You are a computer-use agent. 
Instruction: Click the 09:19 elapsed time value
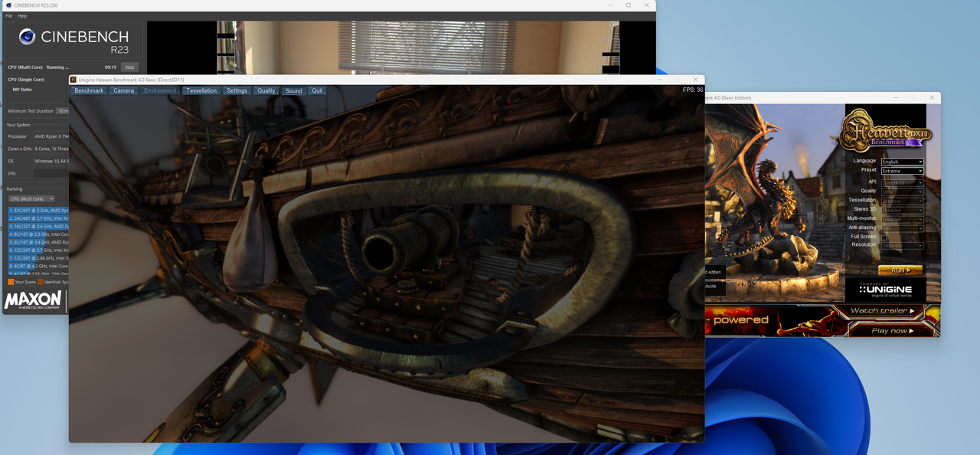(x=111, y=67)
